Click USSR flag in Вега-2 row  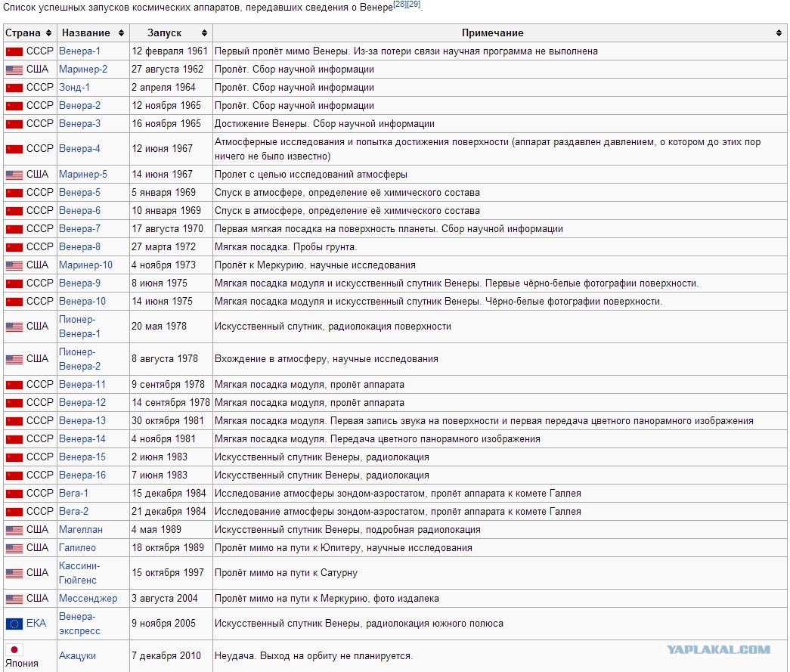(14, 512)
